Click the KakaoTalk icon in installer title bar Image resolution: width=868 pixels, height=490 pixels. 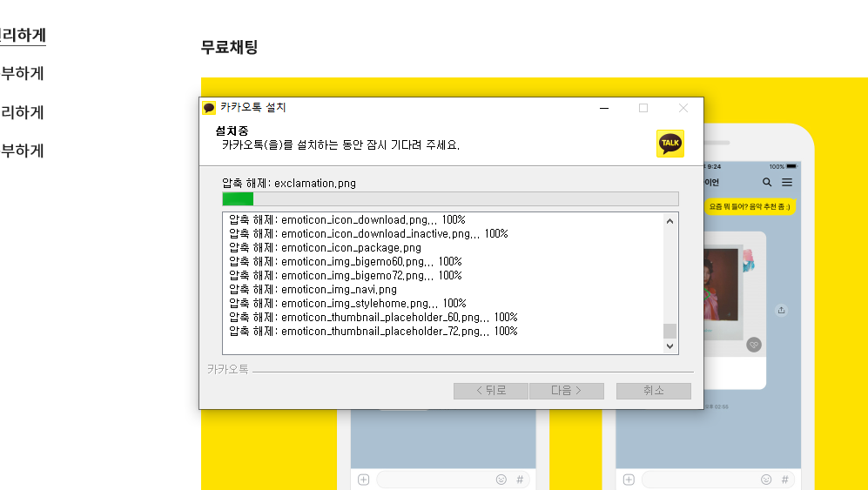click(x=209, y=107)
